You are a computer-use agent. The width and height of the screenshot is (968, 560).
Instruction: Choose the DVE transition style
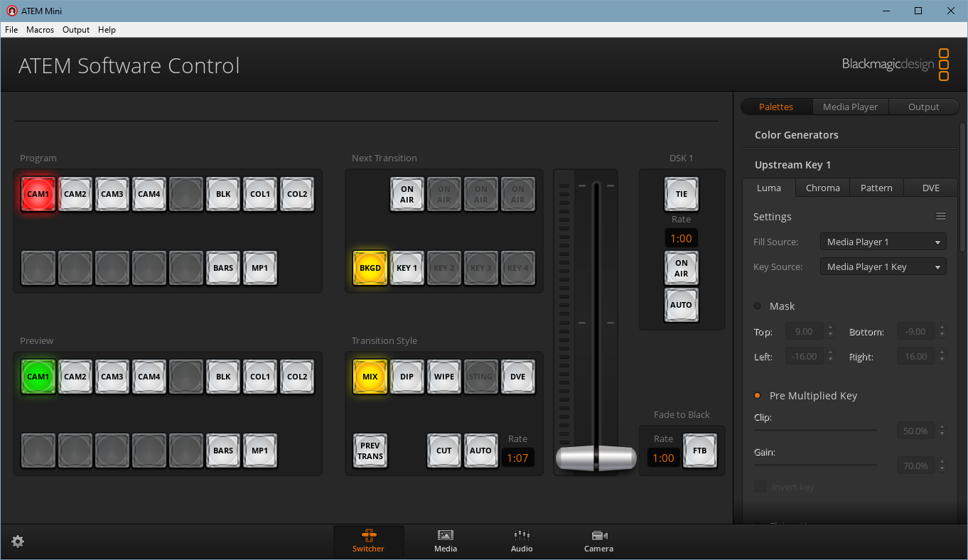point(518,377)
